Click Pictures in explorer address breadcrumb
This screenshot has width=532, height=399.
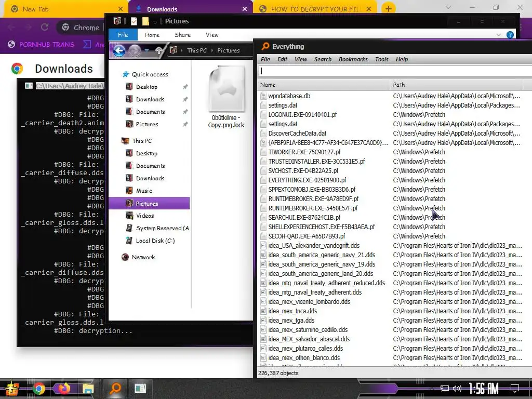229,50
